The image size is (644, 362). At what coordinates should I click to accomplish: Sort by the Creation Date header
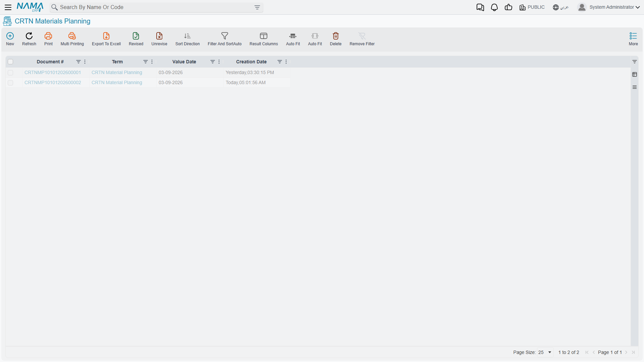click(x=251, y=62)
